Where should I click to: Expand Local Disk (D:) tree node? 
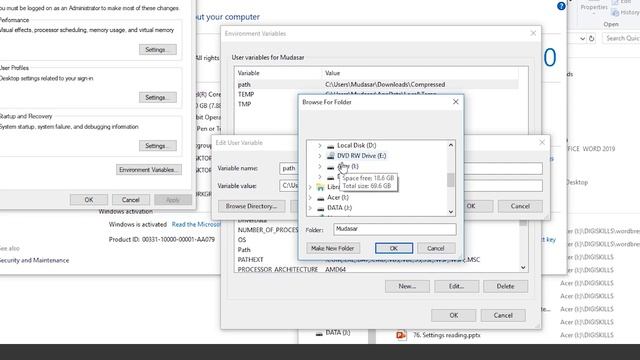click(320, 145)
